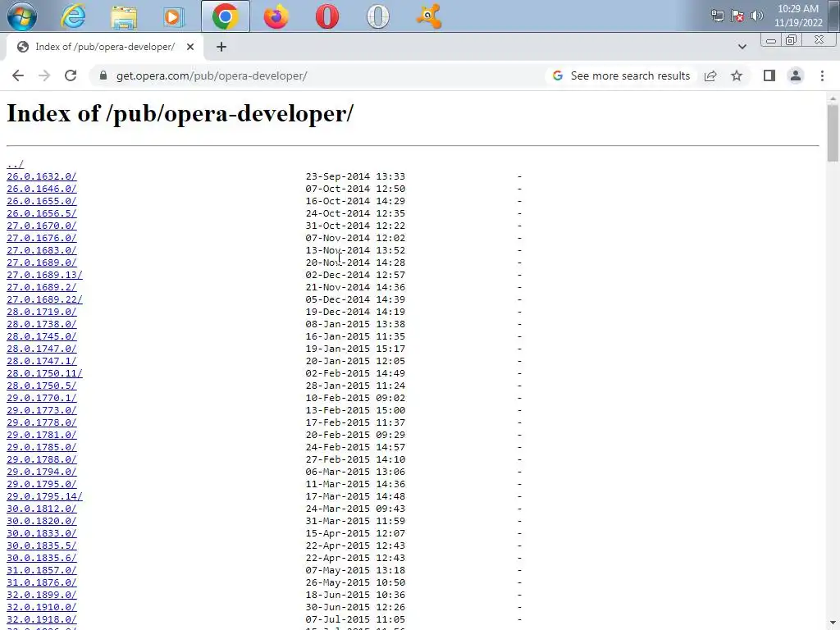Image resolution: width=840 pixels, height=630 pixels.
Task: Expand the tab search dropdown arrow
Action: tap(742, 47)
